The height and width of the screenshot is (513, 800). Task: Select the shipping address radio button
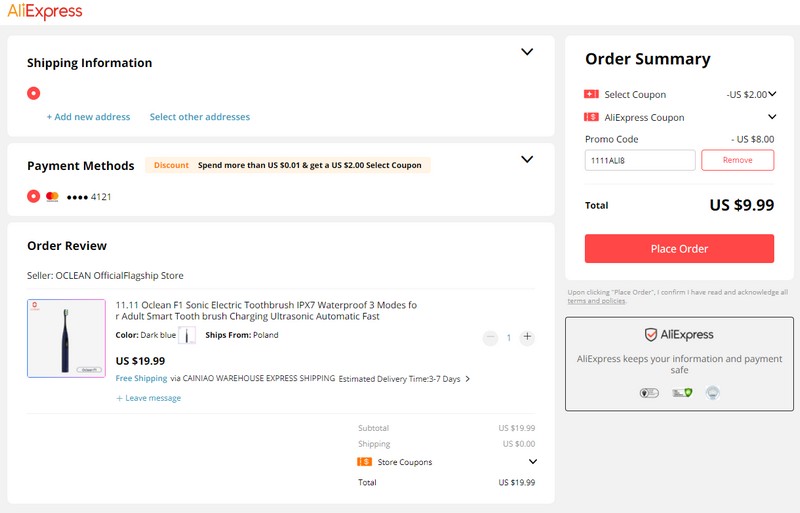click(34, 93)
